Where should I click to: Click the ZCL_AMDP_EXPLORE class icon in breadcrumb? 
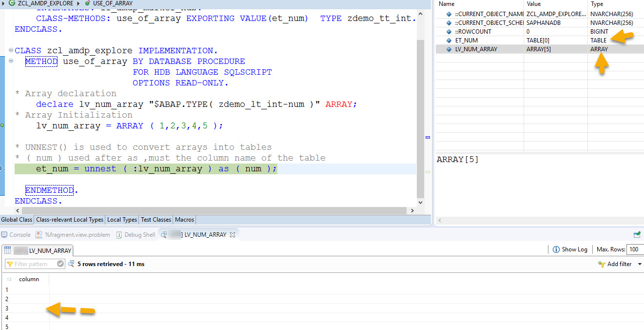[12, 3]
